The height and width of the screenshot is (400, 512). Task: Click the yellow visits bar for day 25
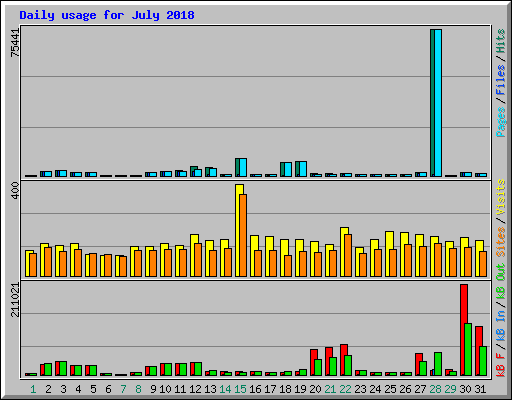click(x=389, y=254)
